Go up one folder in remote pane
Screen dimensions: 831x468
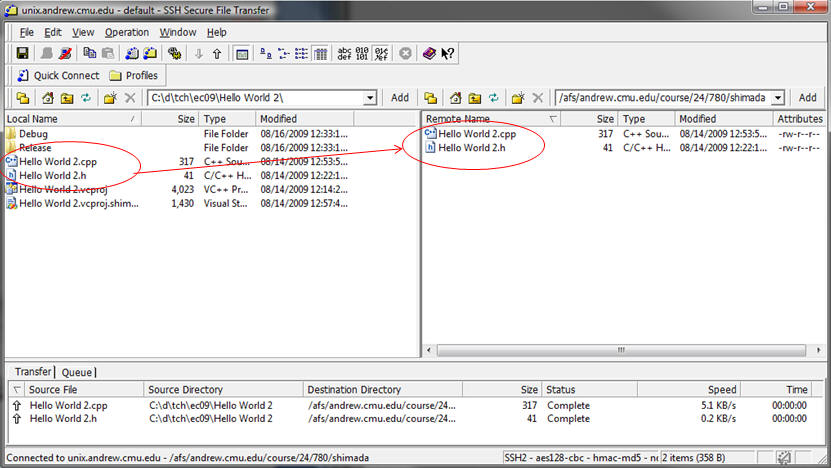(x=474, y=98)
